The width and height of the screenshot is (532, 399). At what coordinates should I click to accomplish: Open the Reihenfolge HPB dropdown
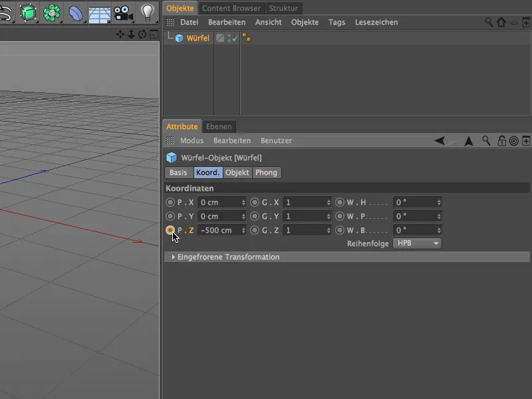click(x=417, y=243)
